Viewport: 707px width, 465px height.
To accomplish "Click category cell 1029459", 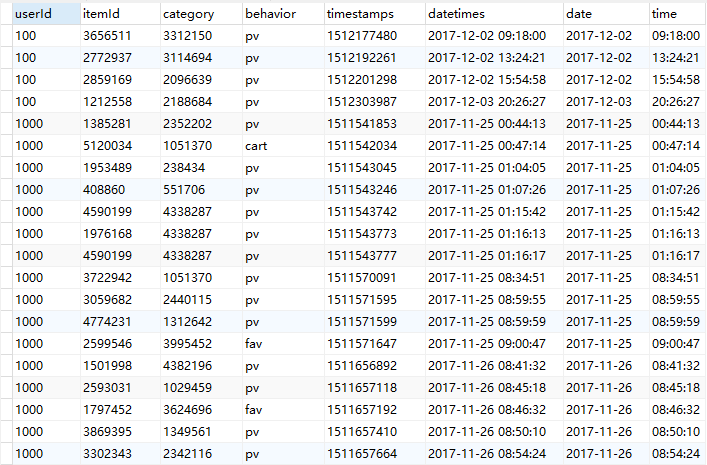I will 201,388.
